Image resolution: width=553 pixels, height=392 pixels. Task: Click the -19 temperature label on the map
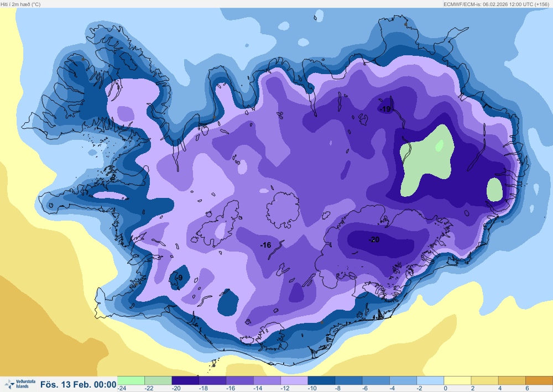click(385, 109)
